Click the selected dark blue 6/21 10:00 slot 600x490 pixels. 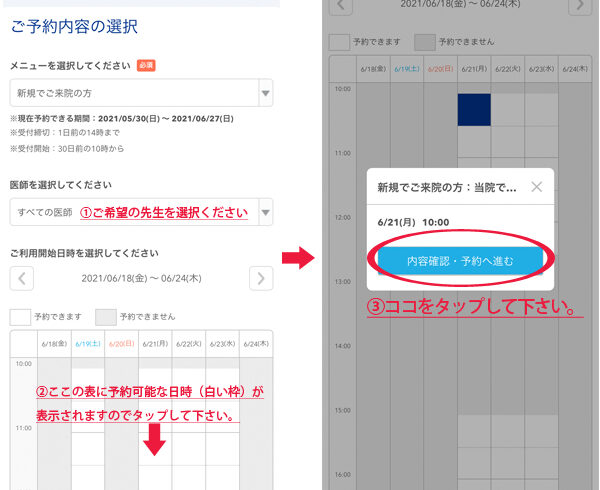click(x=474, y=110)
